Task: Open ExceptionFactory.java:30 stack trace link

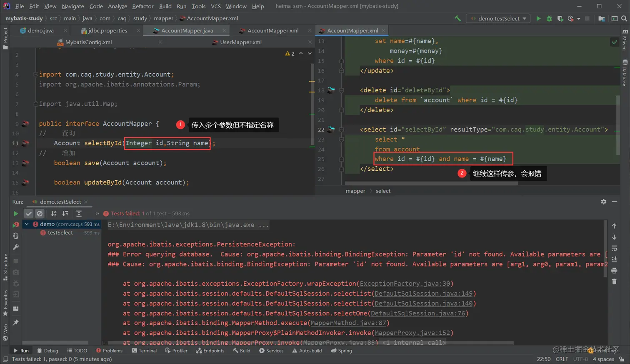Action: (405, 284)
